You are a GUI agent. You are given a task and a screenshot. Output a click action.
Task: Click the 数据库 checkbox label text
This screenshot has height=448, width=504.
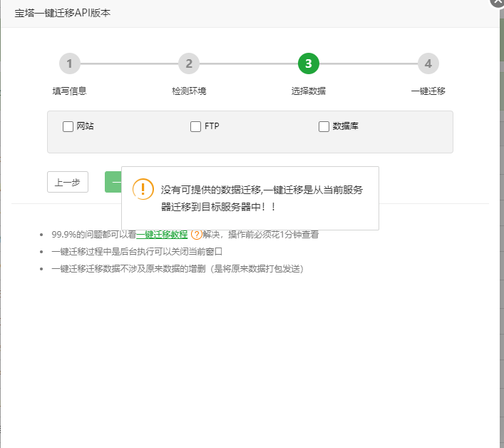(345, 126)
